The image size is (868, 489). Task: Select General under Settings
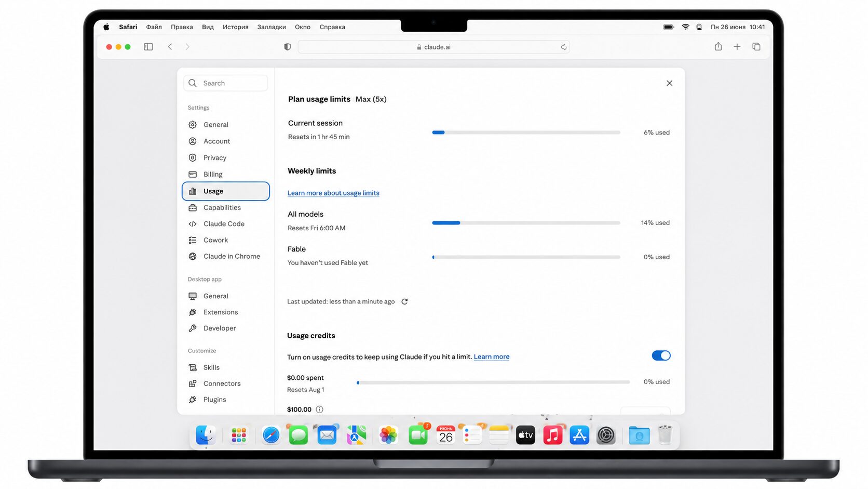tap(226, 125)
